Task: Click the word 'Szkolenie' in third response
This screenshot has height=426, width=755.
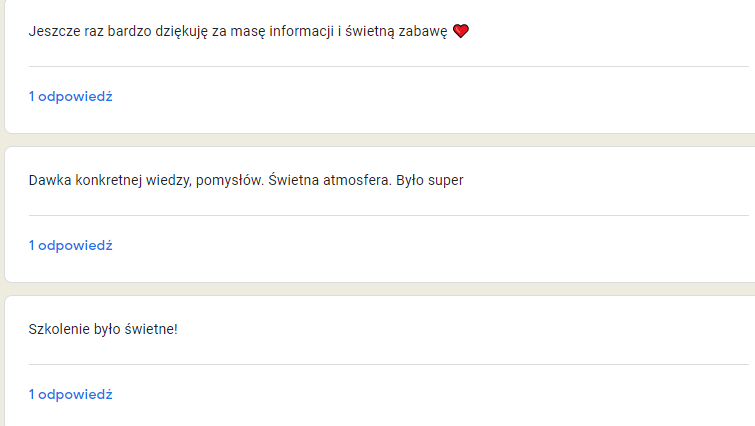Action: coord(60,328)
